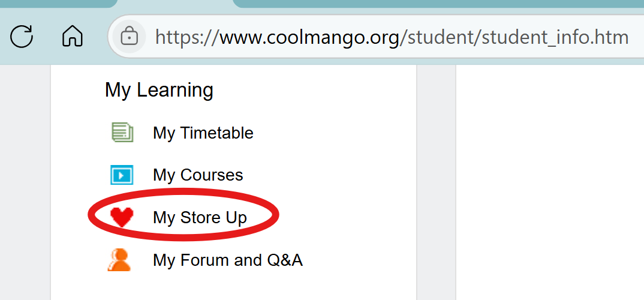Viewport: 644px width, 300px height.
Task: Open the My Store Up link
Action: pyautogui.click(x=200, y=217)
